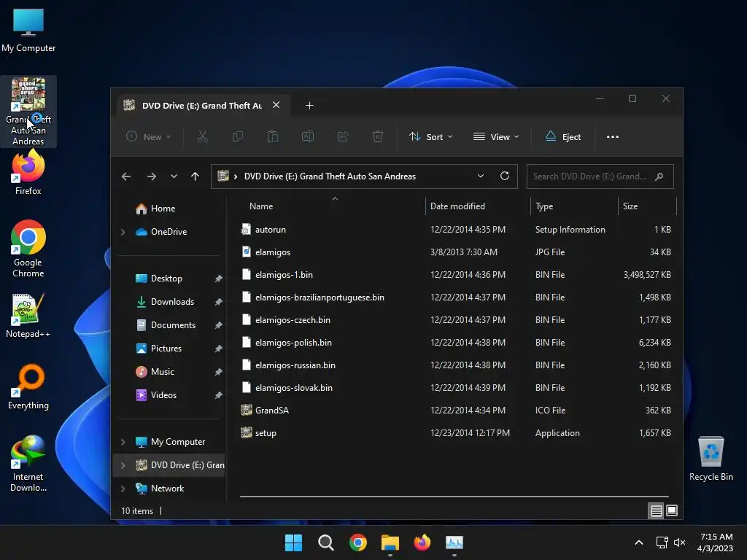
Task: Open the Start menu Windows logo
Action: (x=293, y=542)
